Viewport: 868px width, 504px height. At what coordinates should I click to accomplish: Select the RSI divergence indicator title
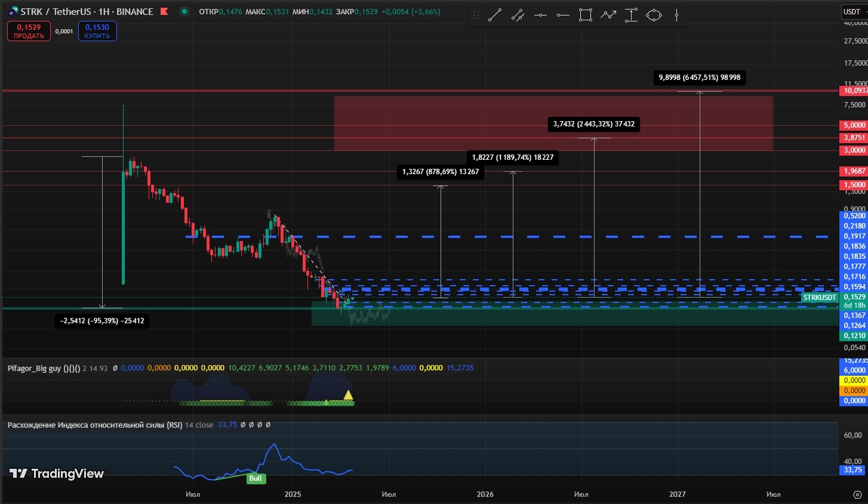coord(95,425)
